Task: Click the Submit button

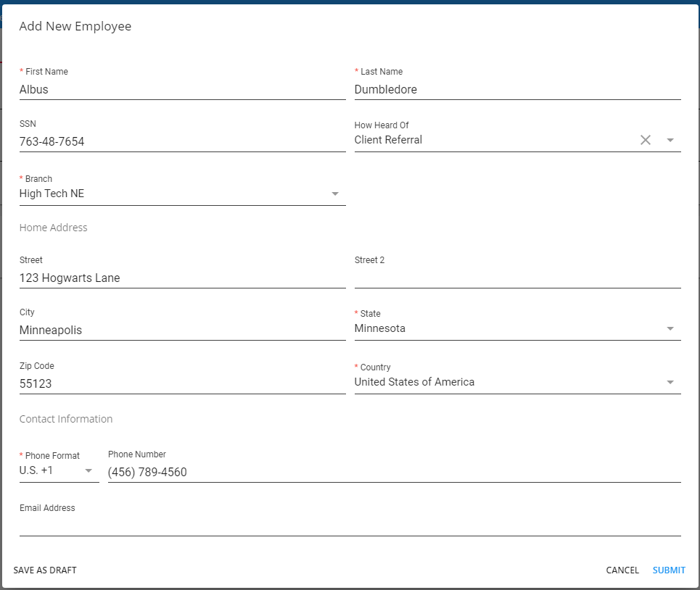Action: tap(669, 570)
